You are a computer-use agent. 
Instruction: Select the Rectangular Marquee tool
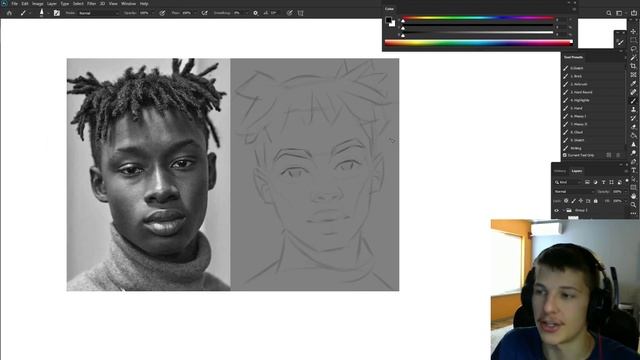pyautogui.click(x=633, y=40)
